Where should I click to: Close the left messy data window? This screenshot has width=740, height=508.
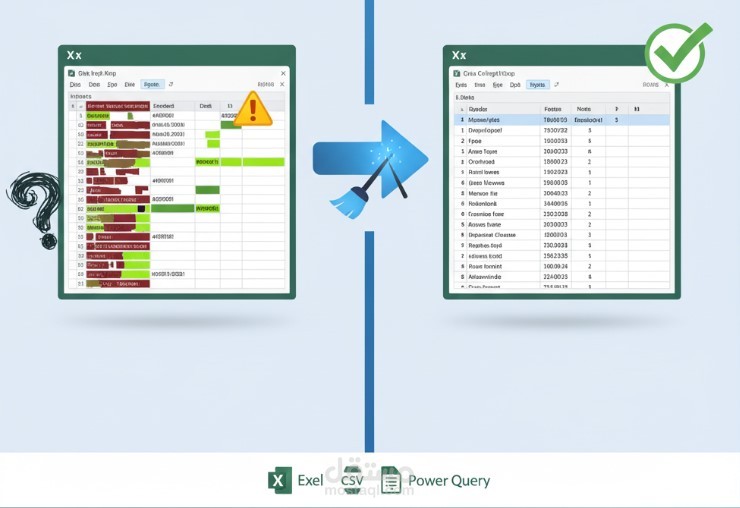pos(283,73)
